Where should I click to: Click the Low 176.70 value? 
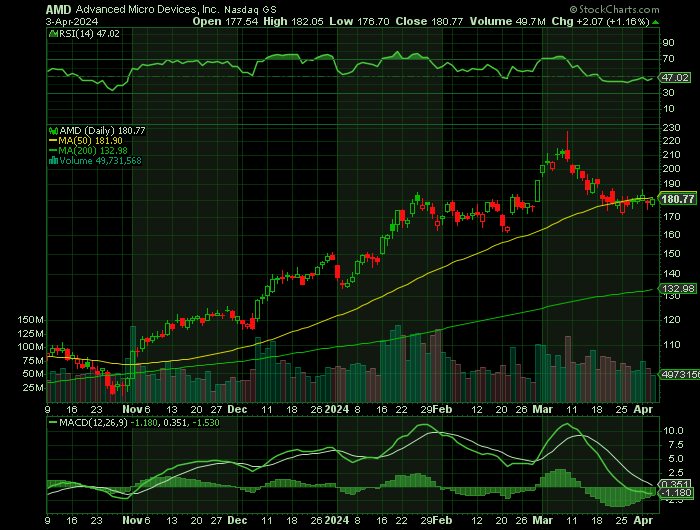coord(359,21)
